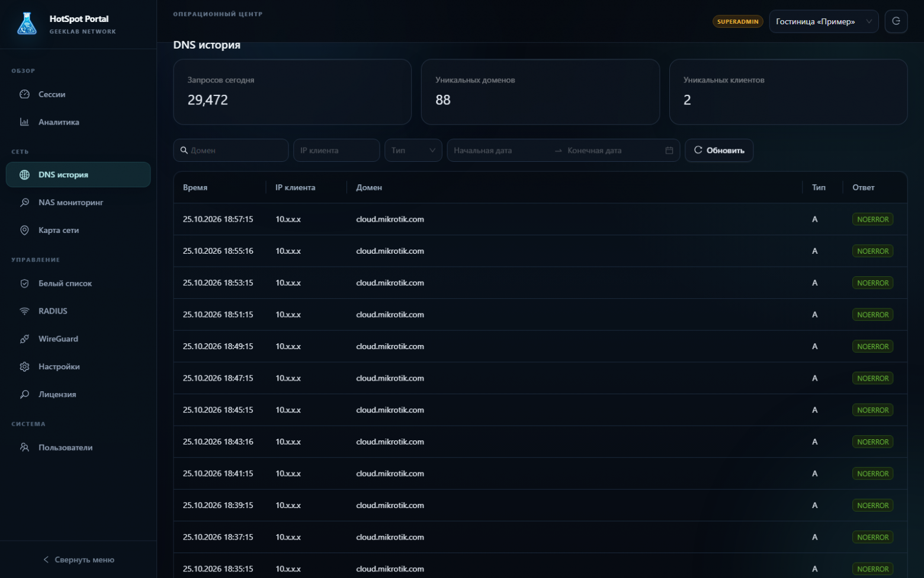Click the Начальная дата field
Viewport: 924px width, 578px height.
coord(500,151)
